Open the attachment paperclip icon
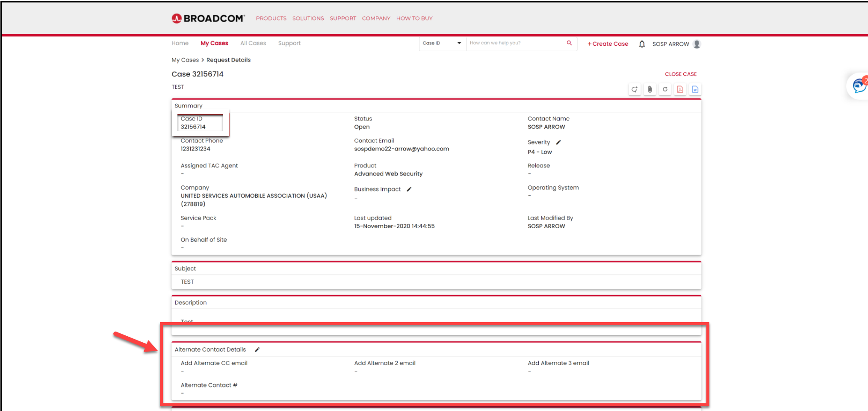The height and width of the screenshot is (411, 868). (650, 89)
